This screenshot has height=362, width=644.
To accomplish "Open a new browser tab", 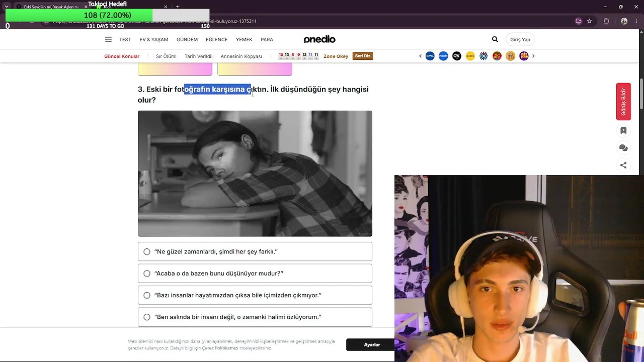I will pos(178,7).
